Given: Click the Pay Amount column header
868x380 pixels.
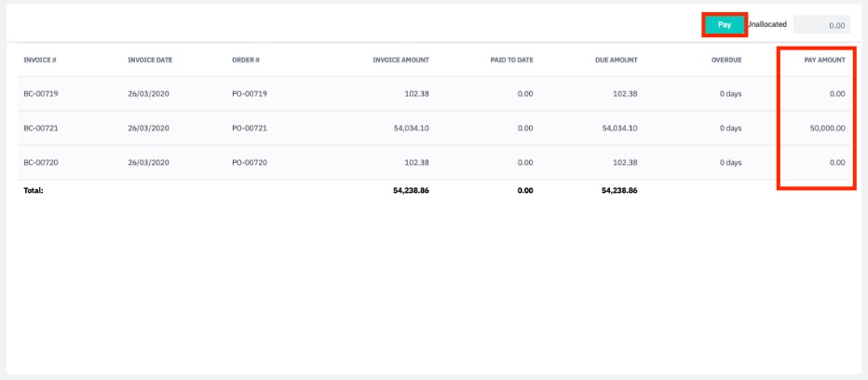Looking at the screenshot, I should (x=824, y=60).
